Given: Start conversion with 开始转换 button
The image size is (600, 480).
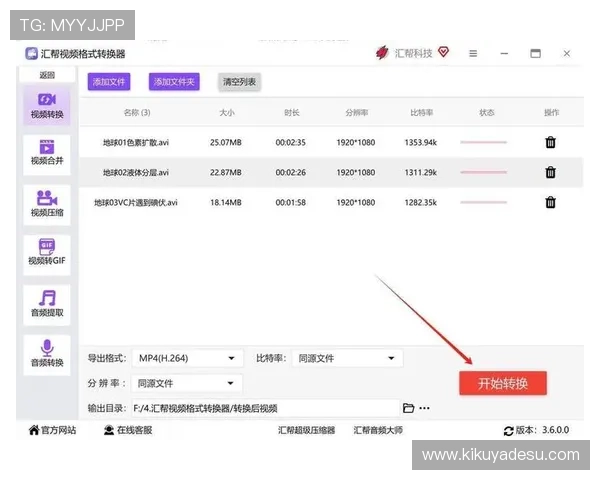Looking at the screenshot, I should [x=503, y=383].
